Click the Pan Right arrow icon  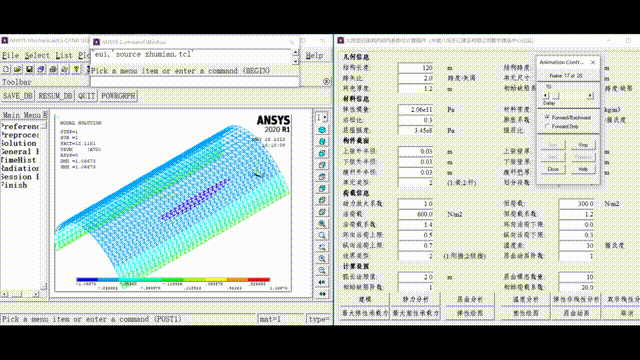[x=322, y=294]
